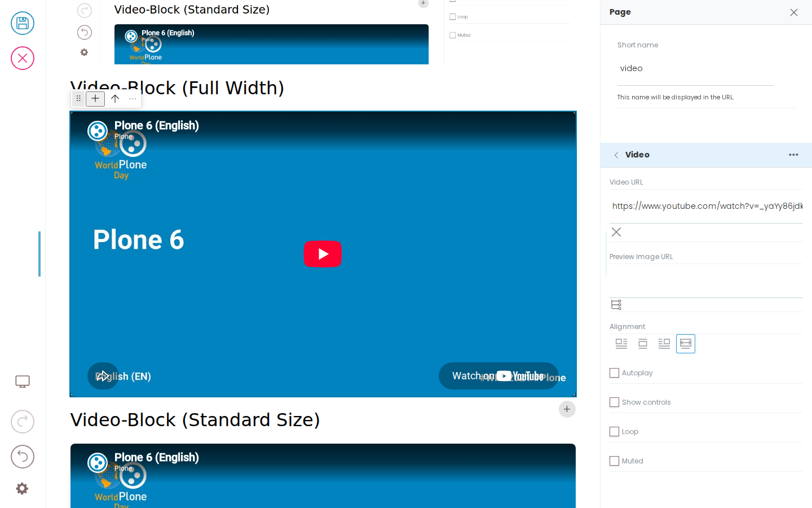Screen dimensions: 812x508
Task: Click the monitor preview icon in sidebar
Action: tap(23, 382)
